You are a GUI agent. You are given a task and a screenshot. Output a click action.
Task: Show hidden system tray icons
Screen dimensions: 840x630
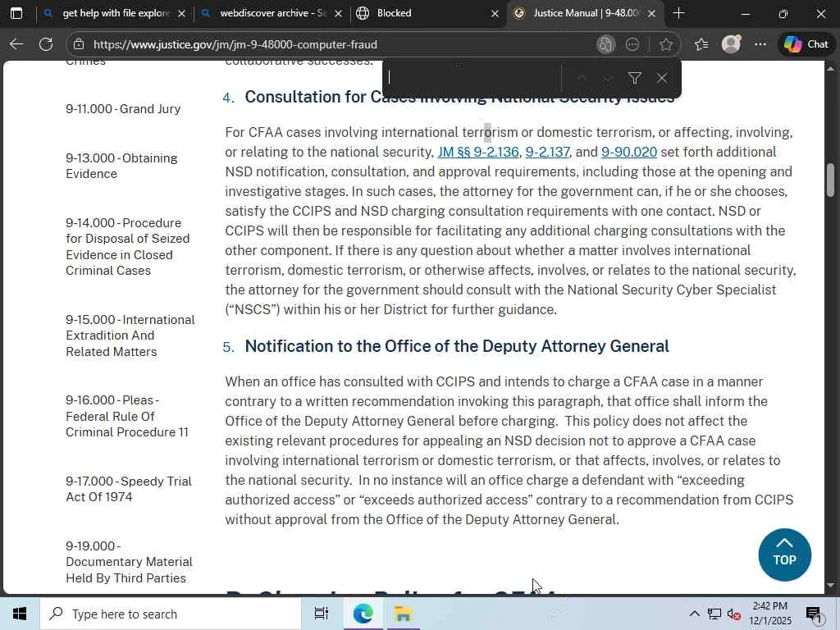[694, 614]
